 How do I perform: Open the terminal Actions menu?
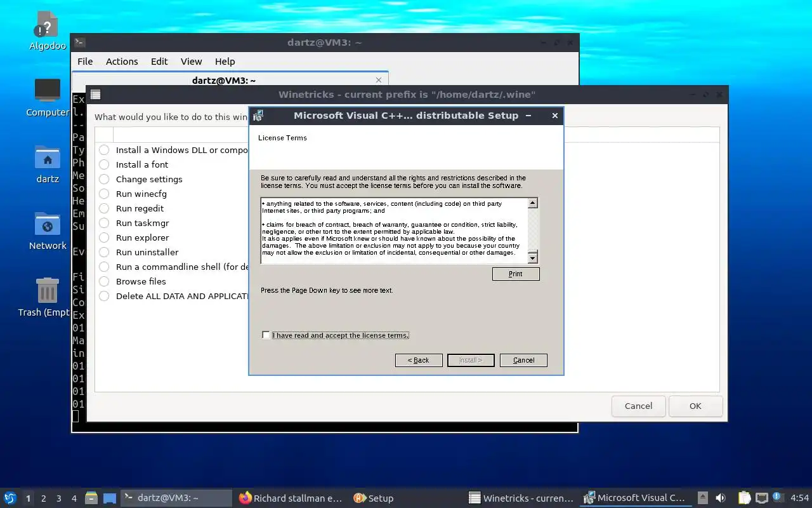[x=122, y=62]
